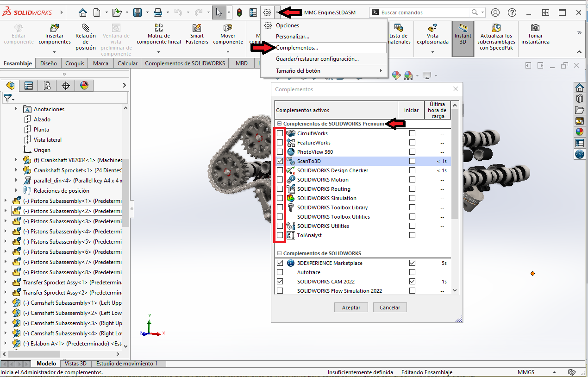Enable the PhotoView 360 add-in checkbox

coord(280,152)
